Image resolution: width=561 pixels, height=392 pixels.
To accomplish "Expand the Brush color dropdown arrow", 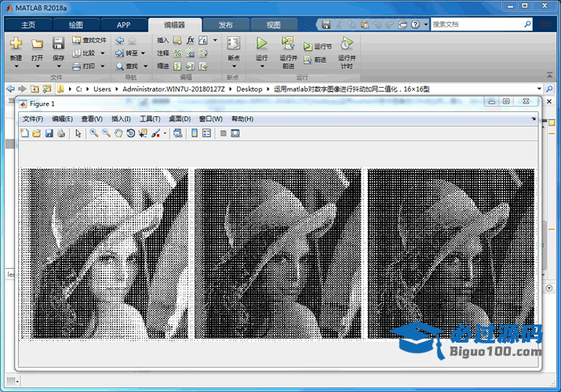I will pos(165,133).
